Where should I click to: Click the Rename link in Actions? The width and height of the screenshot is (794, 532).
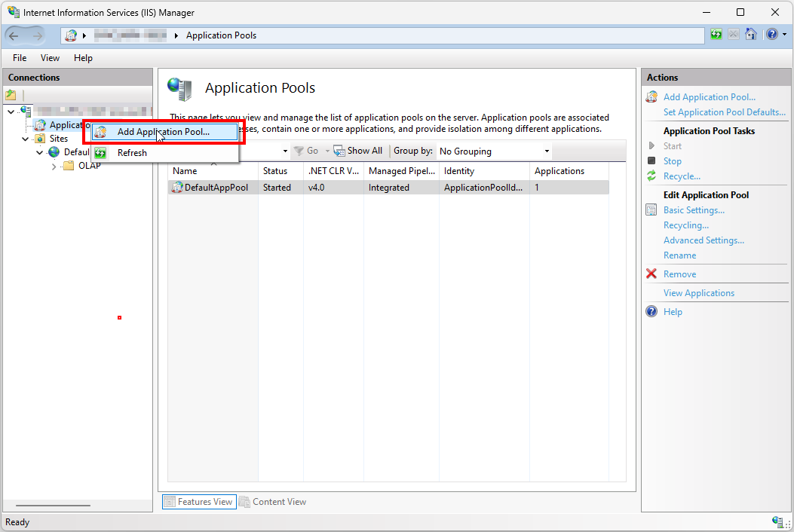pyautogui.click(x=679, y=255)
